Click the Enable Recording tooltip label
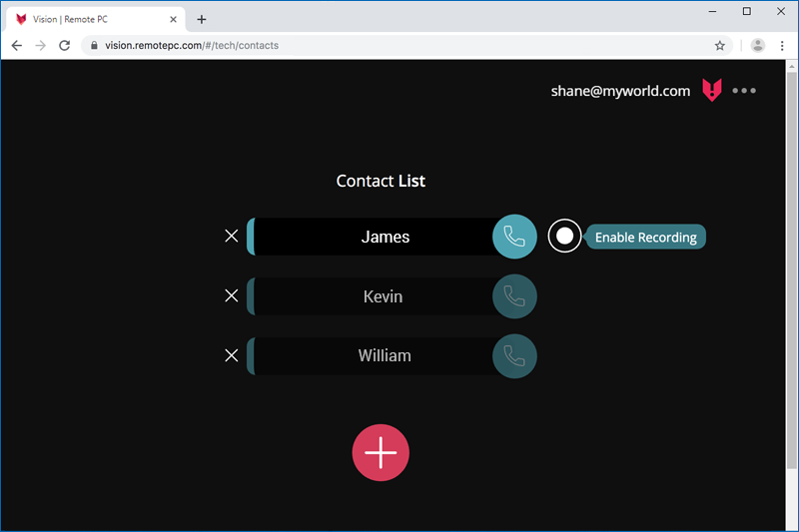Image resolution: width=799 pixels, height=532 pixels. click(645, 238)
